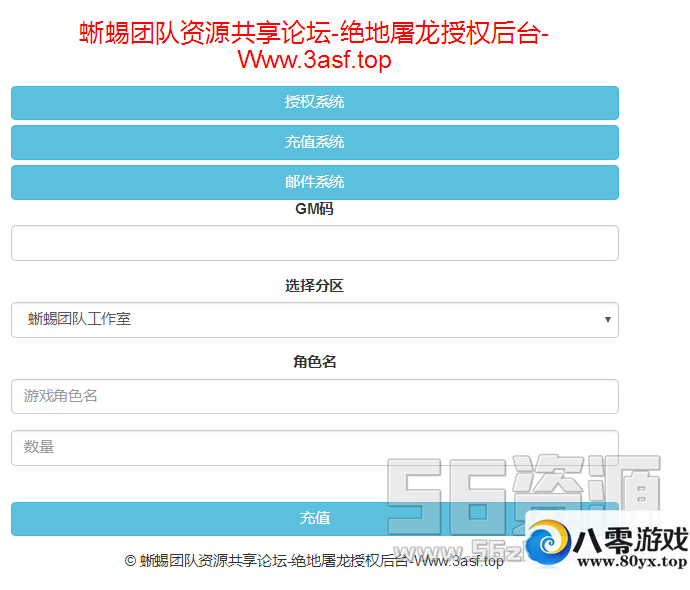Focus the 游戏角色名 input field
The width and height of the screenshot is (690, 590).
tap(315, 396)
